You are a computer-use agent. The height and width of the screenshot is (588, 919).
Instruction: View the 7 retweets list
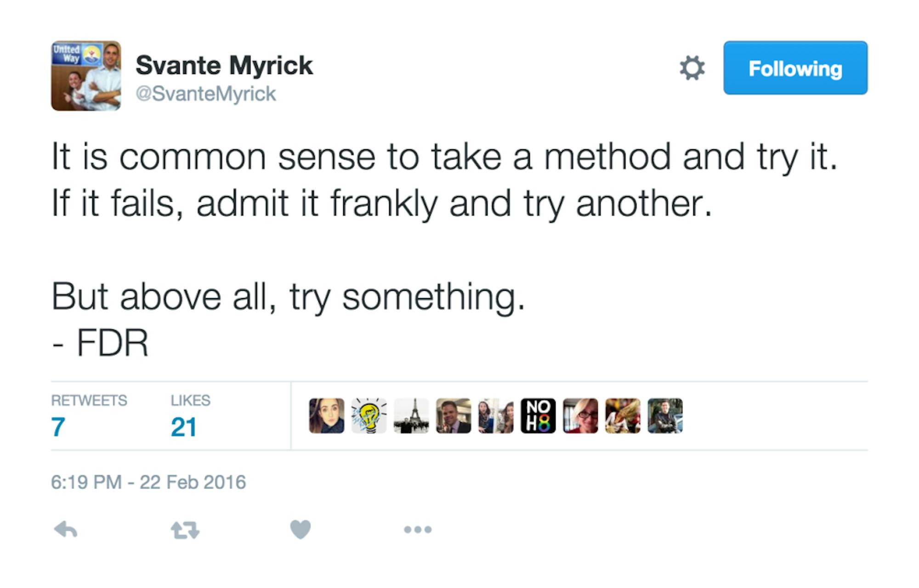(x=58, y=427)
